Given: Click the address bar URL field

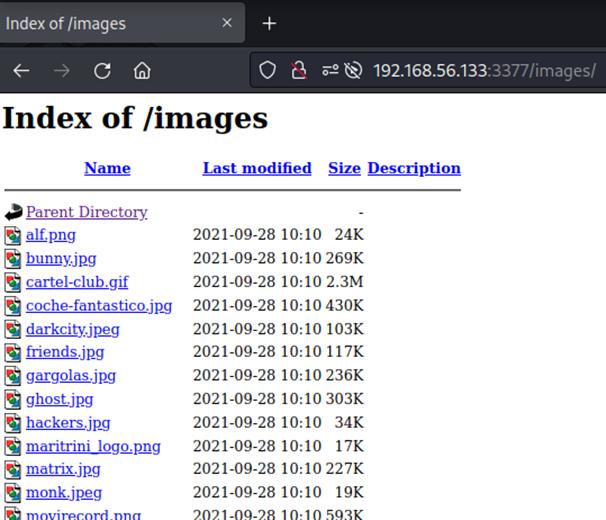Looking at the screenshot, I should pos(484,71).
